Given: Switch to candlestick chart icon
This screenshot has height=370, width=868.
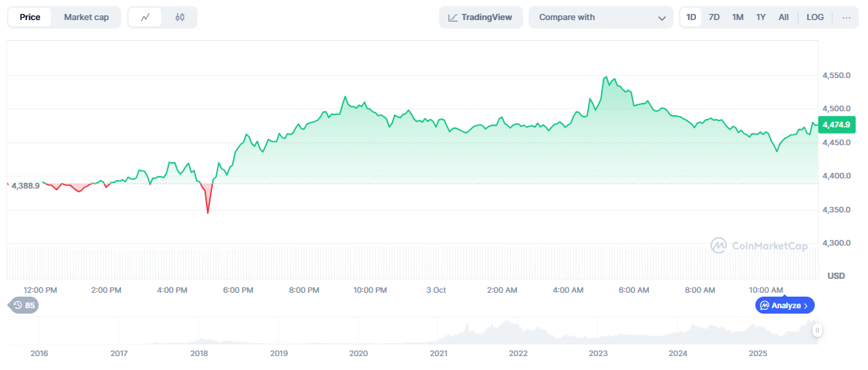Looking at the screenshot, I should 180,17.
